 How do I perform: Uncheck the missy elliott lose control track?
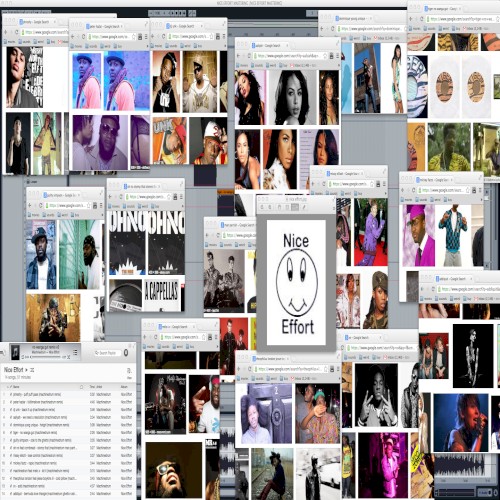point(11,455)
